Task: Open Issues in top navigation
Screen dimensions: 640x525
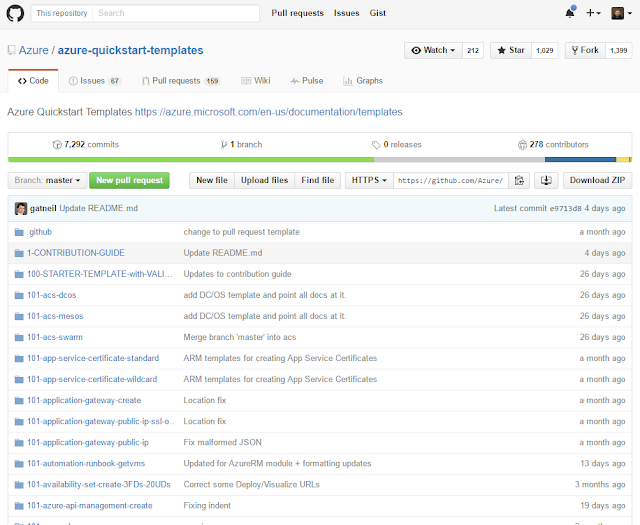Action: tap(346, 13)
